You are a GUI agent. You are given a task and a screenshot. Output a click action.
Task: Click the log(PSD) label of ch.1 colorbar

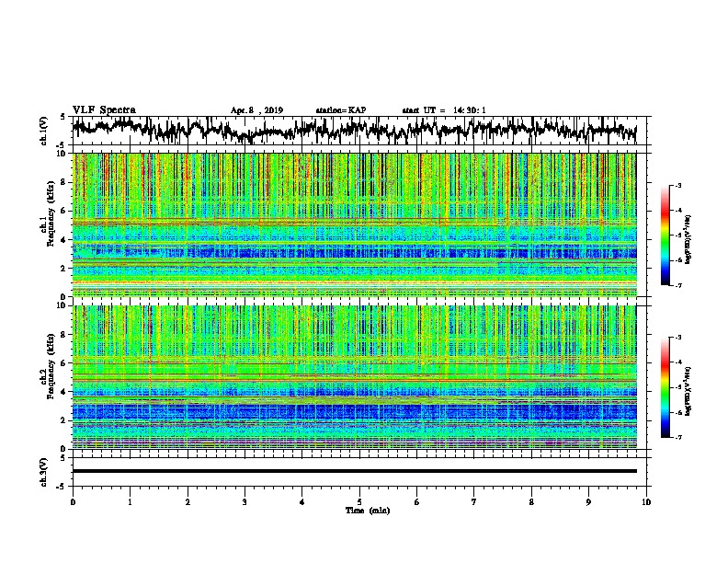point(688,239)
